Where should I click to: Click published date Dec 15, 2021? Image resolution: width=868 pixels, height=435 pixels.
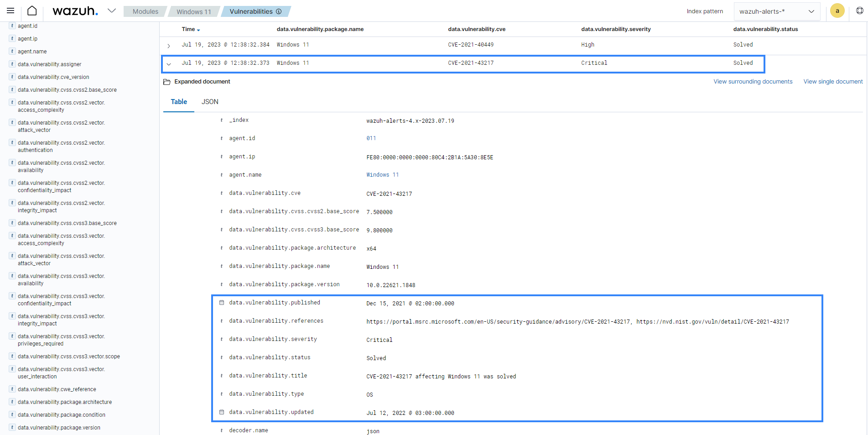[x=410, y=304]
